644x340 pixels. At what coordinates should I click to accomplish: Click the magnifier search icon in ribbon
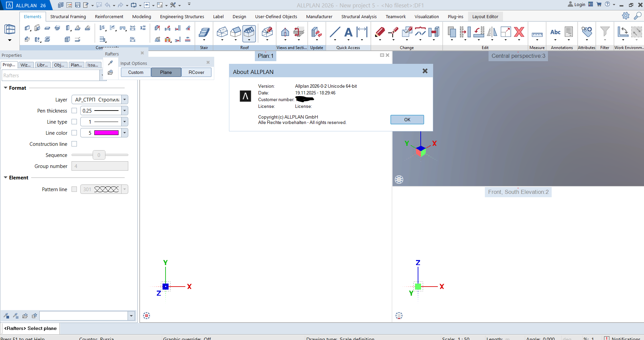(637, 16)
